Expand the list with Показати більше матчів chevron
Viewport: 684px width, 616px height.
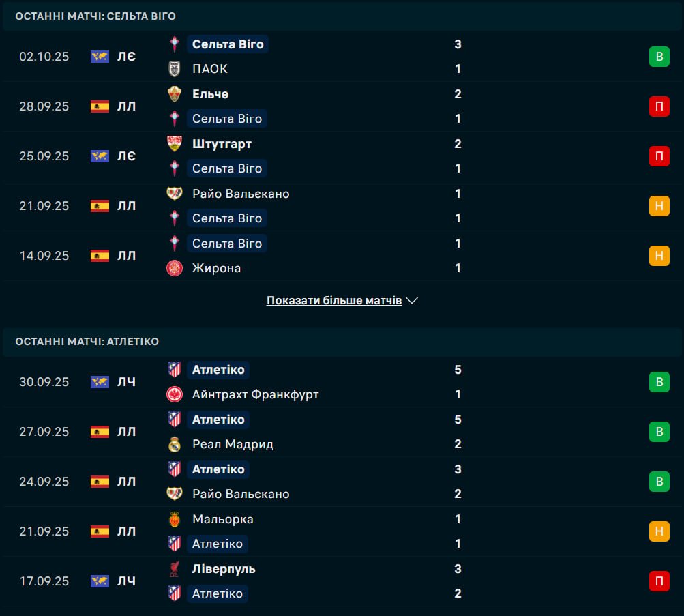[412, 301]
